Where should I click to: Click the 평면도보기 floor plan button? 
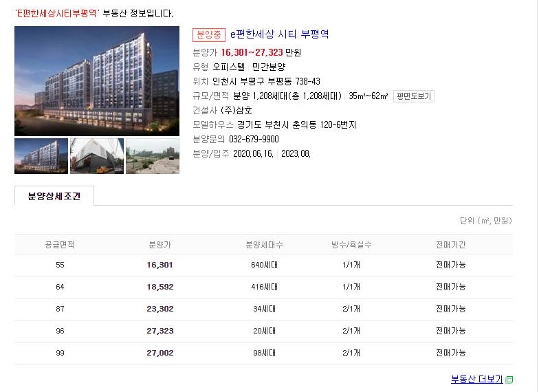click(414, 96)
